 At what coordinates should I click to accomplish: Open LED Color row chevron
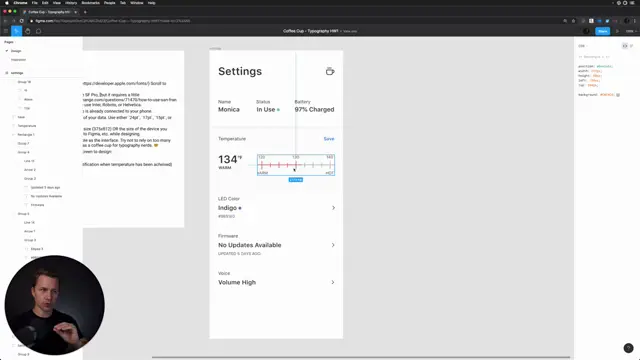coord(333,208)
